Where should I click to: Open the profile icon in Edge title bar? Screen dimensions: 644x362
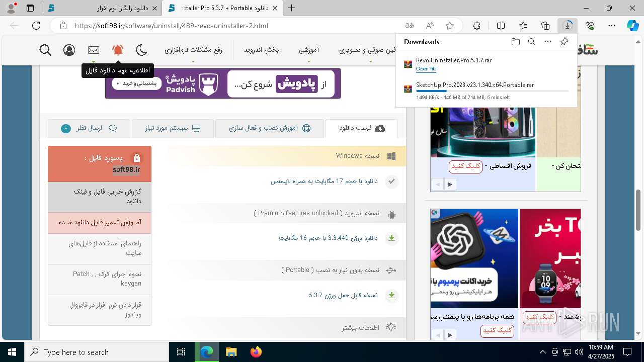pyautogui.click(x=11, y=8)
